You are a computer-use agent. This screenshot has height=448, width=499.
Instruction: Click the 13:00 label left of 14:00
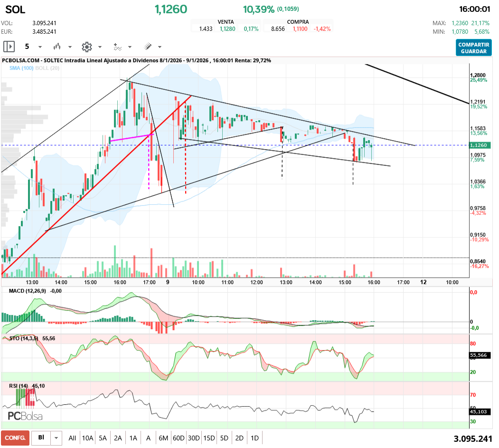point(32,282)
